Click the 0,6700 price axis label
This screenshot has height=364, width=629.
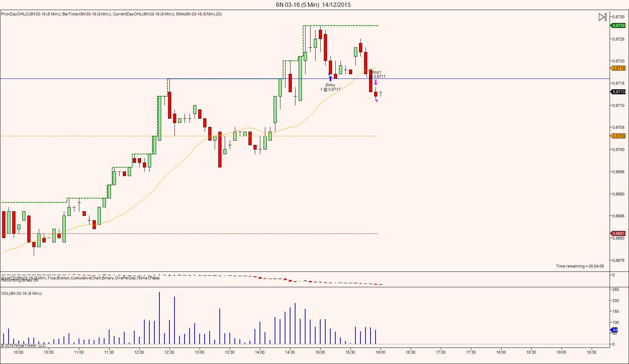619,150
